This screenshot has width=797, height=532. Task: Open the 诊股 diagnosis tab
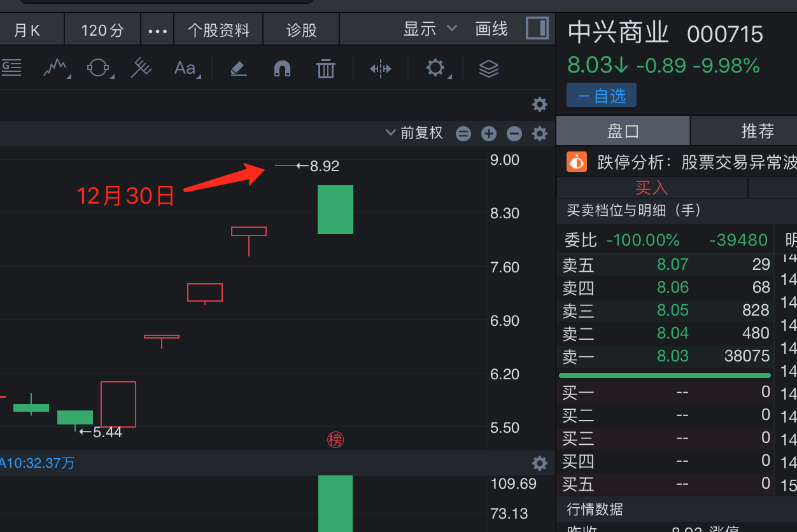coord(302,30)
